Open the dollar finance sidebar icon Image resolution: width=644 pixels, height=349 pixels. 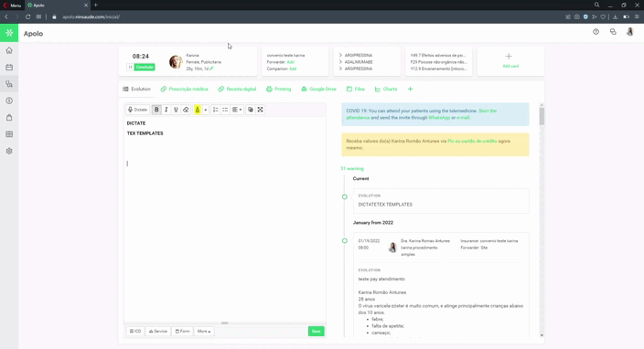9,100
